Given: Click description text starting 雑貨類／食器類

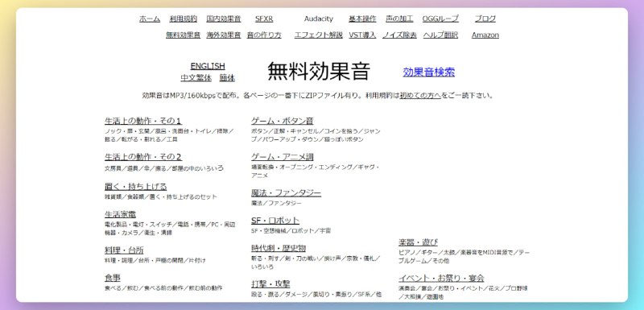Looking at the screenshot, I should (160, 196).
